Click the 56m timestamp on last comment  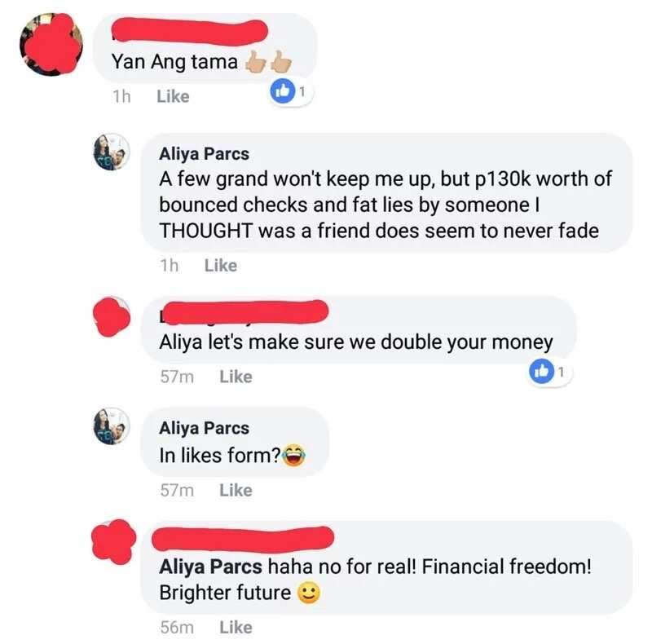click(177, 628)
